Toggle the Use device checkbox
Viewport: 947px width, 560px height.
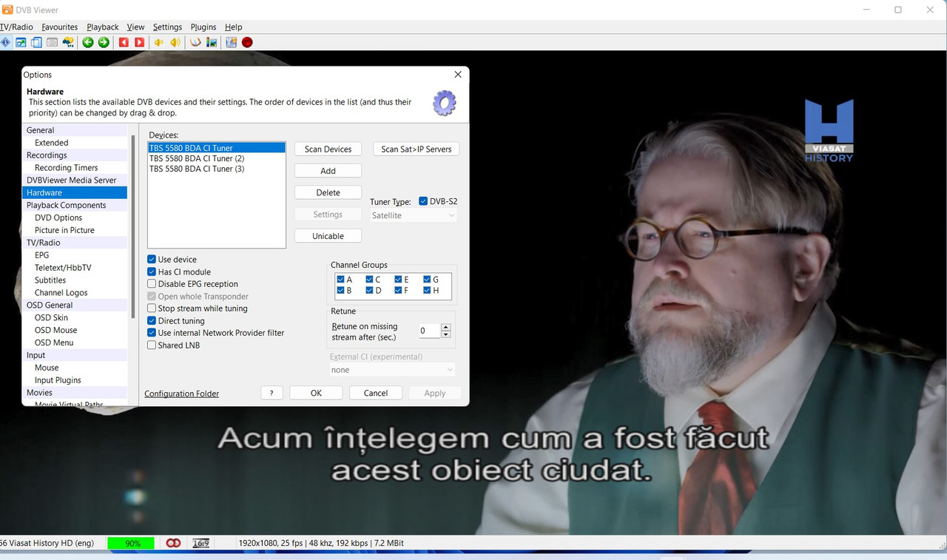pos(152,260)
